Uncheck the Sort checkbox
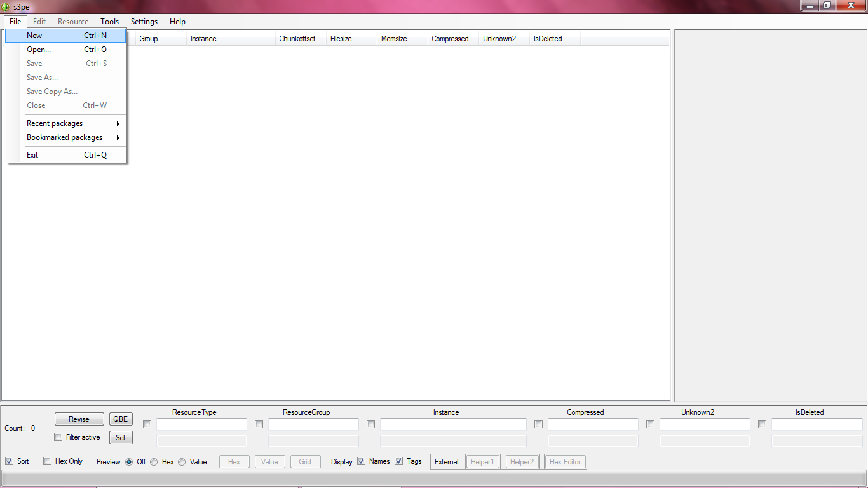868x488 pixels. 9,461
